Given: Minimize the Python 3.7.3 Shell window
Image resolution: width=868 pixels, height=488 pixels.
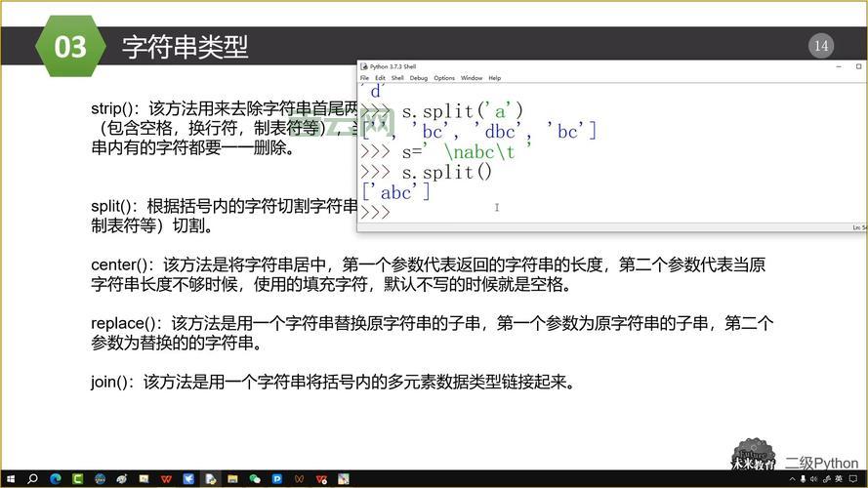Looking at the screenshot, I should tap(839, 66).
